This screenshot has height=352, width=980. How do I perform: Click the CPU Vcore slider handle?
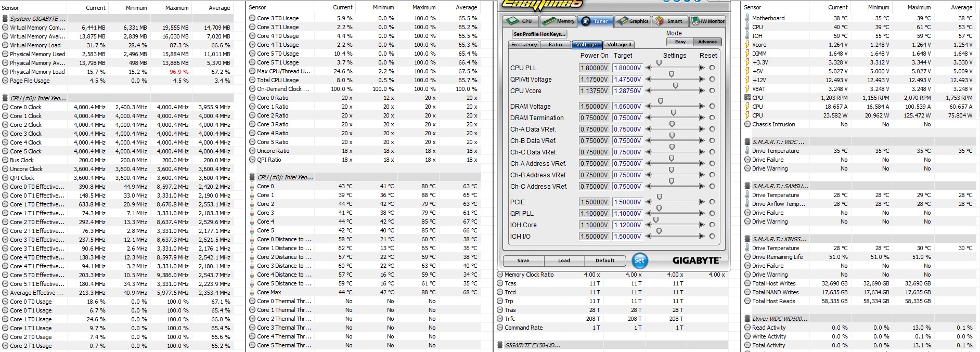click(x=676, y=86)
